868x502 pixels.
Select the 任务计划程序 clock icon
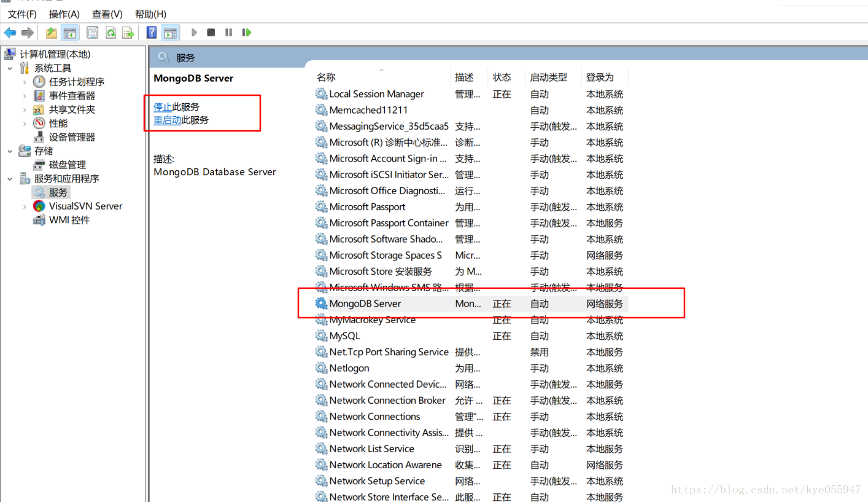(39, 82)
